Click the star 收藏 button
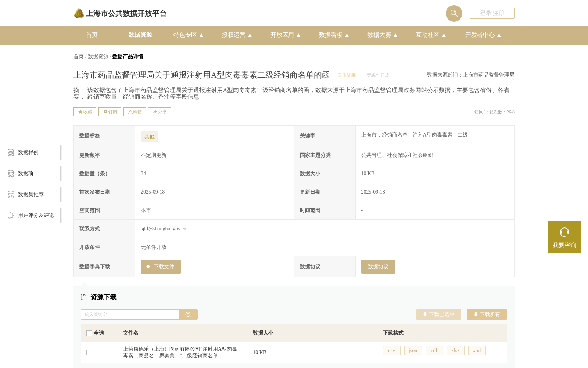588x368 pixels. pyautogui.click(x=85, y=112)
